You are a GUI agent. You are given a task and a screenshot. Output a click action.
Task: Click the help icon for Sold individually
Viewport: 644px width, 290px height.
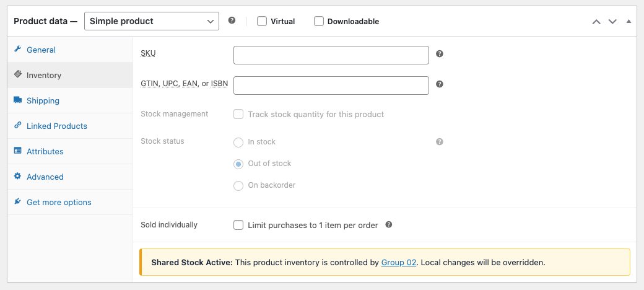click(x=389, y=225)
